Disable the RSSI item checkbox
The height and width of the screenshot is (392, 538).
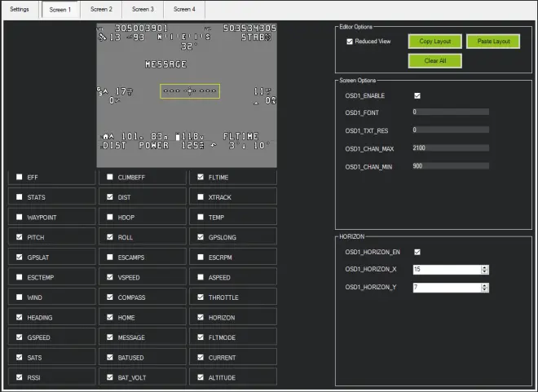[20, 377]
